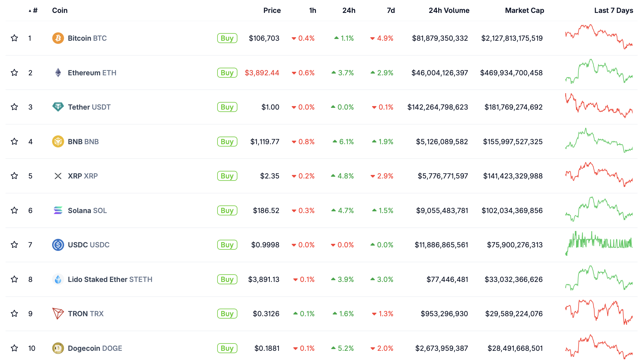Click the Solana logo icon
The image size is (644, 364).
(x=58, y=210)
